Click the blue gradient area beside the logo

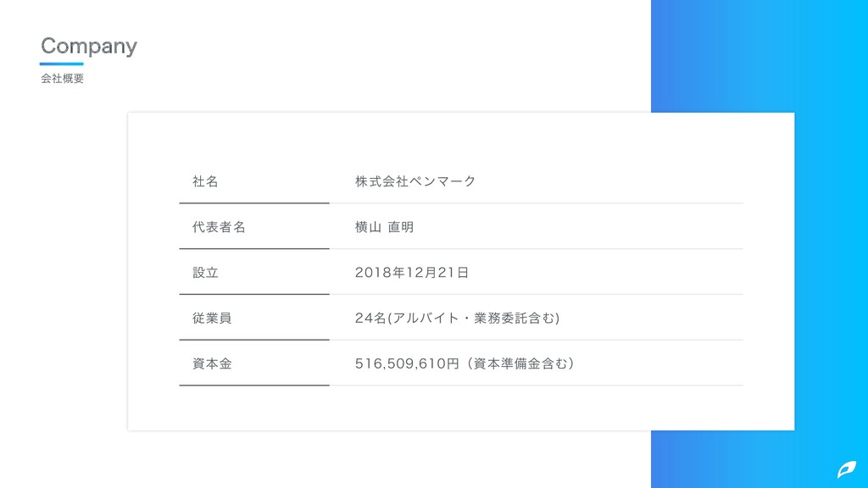coord(742,459)
